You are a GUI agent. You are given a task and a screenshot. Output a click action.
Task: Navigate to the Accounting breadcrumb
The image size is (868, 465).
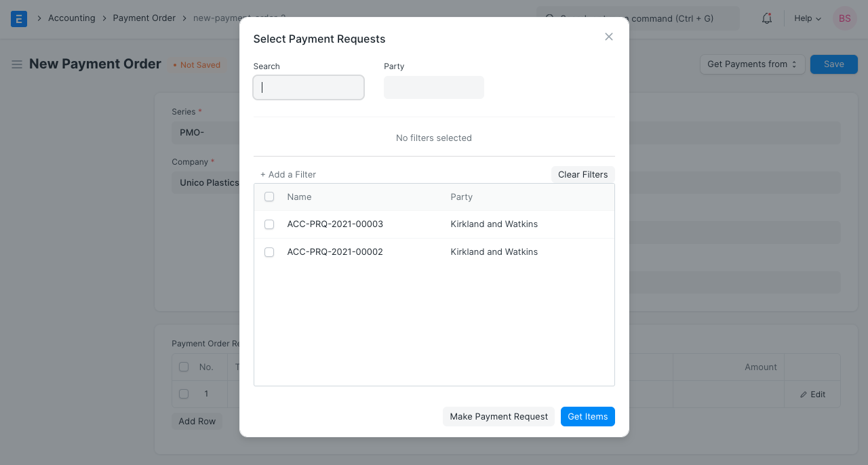[x=71, y=18]
